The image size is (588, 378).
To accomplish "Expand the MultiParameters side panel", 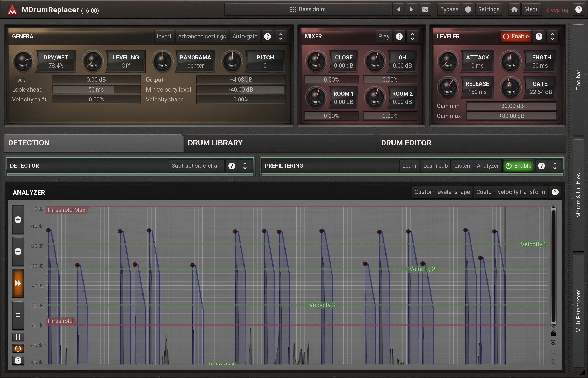I will [578, 311].
